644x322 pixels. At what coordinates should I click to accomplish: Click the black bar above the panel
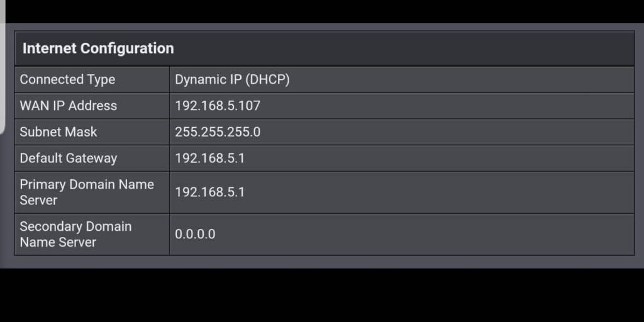coord(322,11)
